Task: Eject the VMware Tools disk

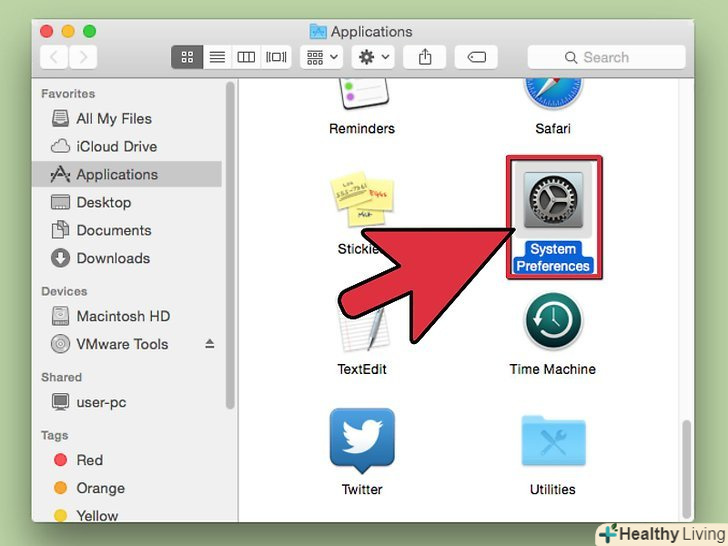Action: tap(210, 344)
